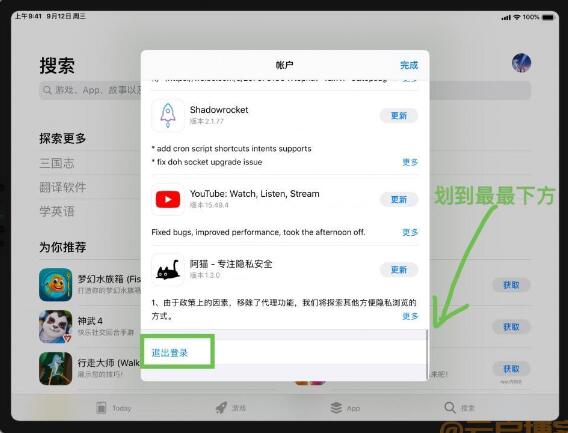Click 退出登录 sign out link

pos(170,353)
